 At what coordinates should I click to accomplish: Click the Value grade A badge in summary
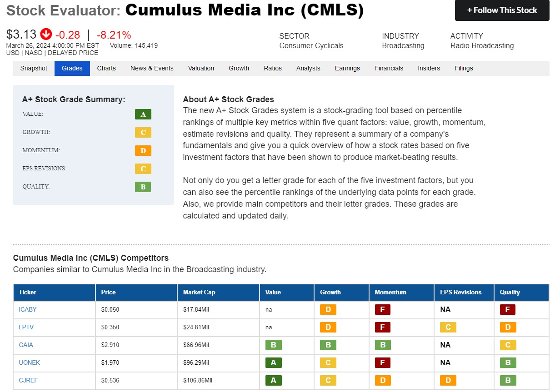[143, 114]
